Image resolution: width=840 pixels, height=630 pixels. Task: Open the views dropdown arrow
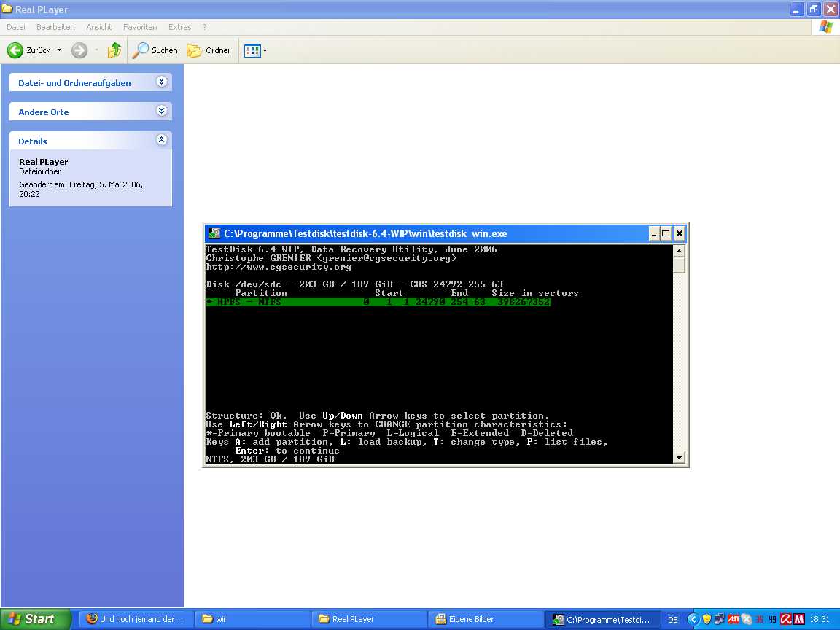coord(265,51)
